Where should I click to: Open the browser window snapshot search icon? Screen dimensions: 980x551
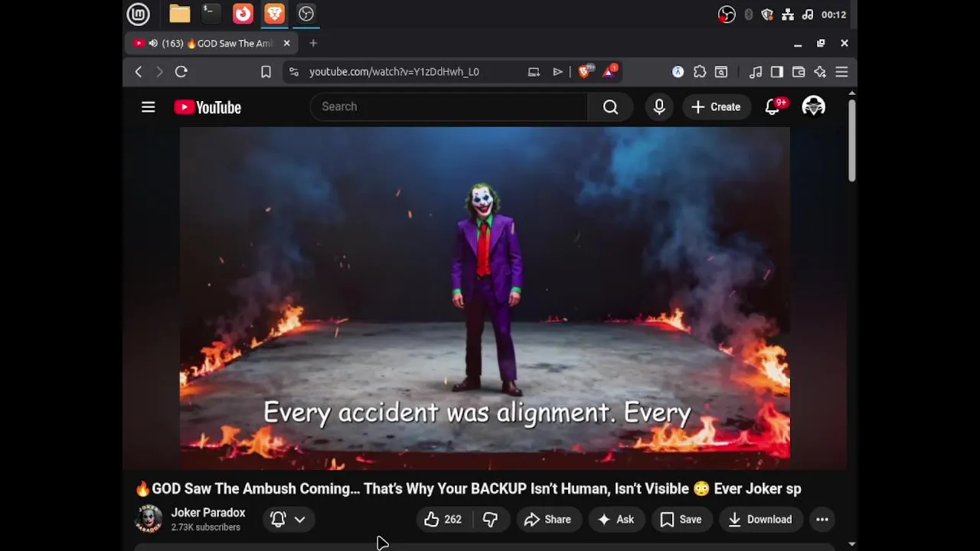(721, 72)
